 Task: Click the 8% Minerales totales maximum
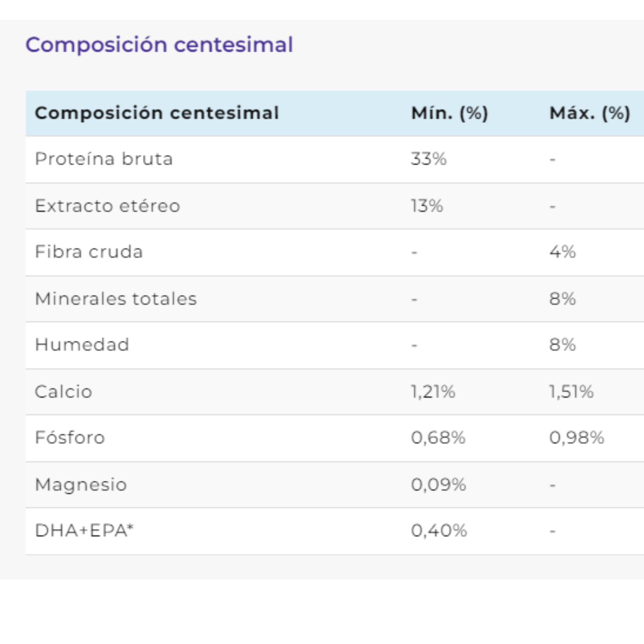562,299
